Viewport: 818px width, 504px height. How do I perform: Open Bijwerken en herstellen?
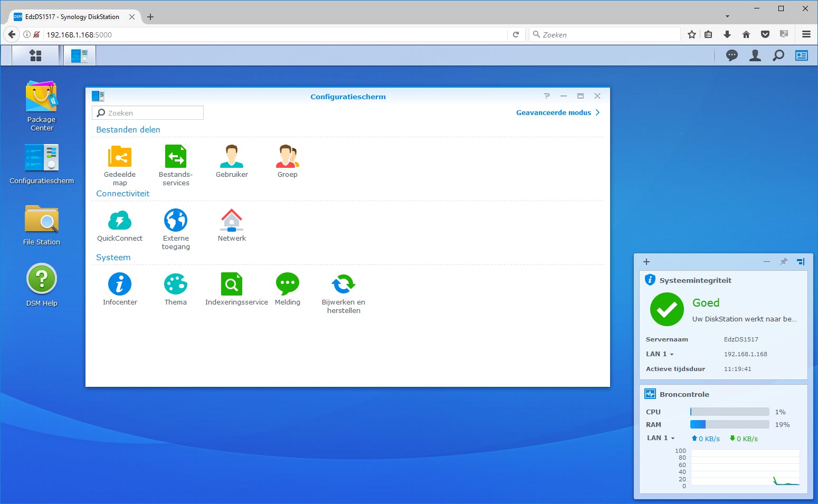(344, 293)
